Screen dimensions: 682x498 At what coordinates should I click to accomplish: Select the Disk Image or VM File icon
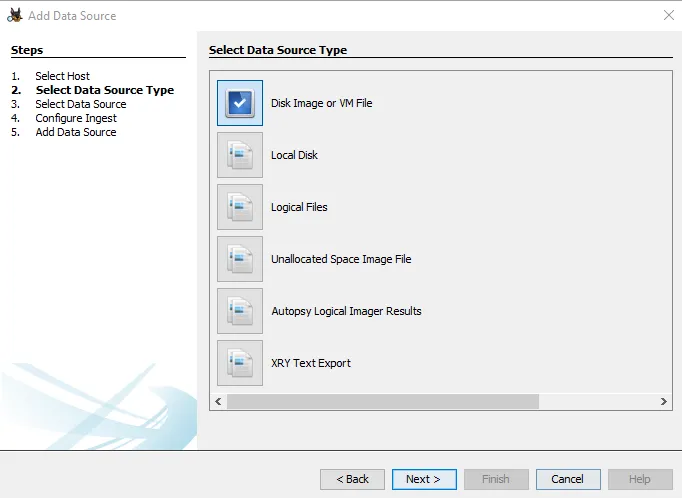(x=240, y=103)
